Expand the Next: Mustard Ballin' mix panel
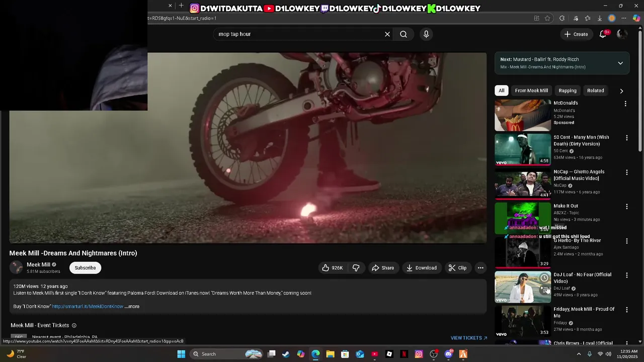644x362 pixels. (620, 63)
